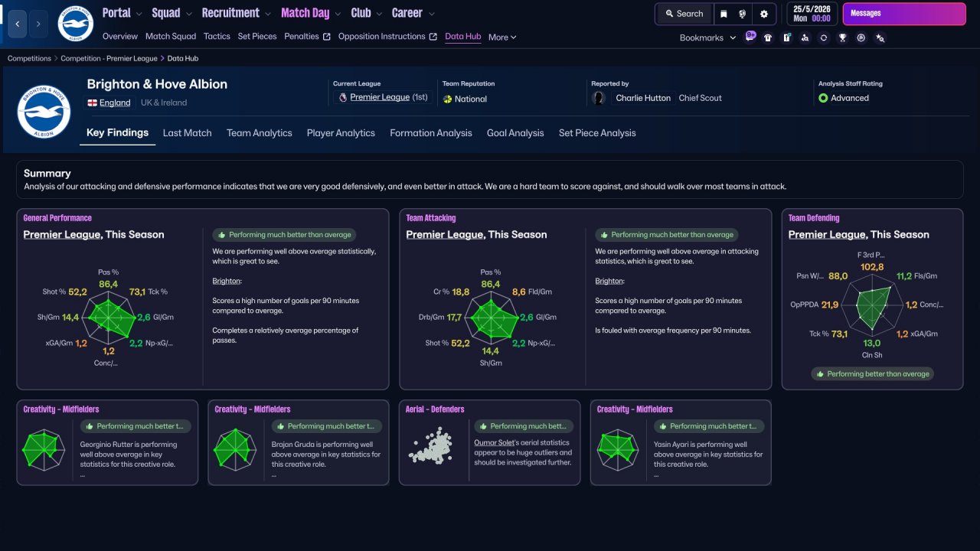Click the circular arrows icon in bookmarks bar
The image size is (980, 551).
[824, 37]
